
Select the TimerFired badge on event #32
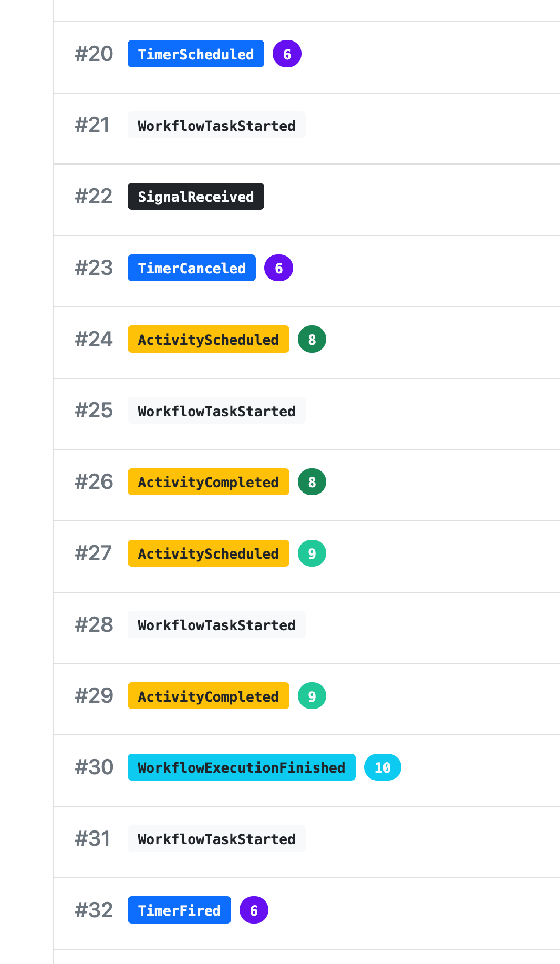click(x=179, y=910)
